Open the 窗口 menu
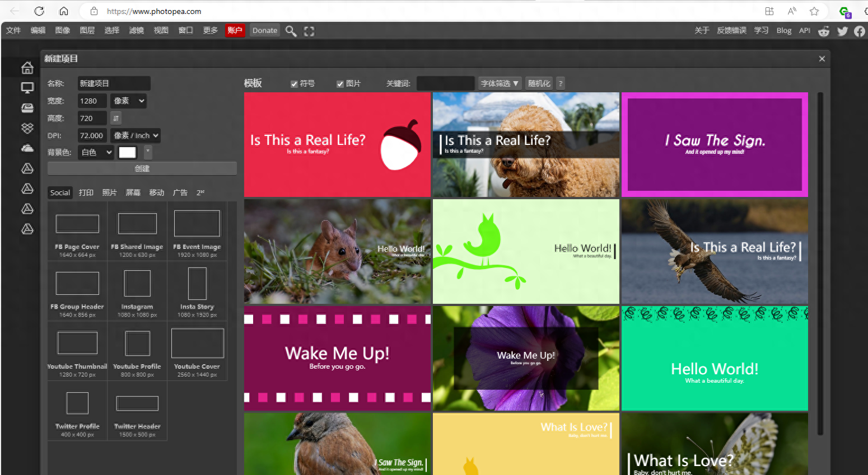868x475 pixels. pyautogui.click(x=186, y=30)
